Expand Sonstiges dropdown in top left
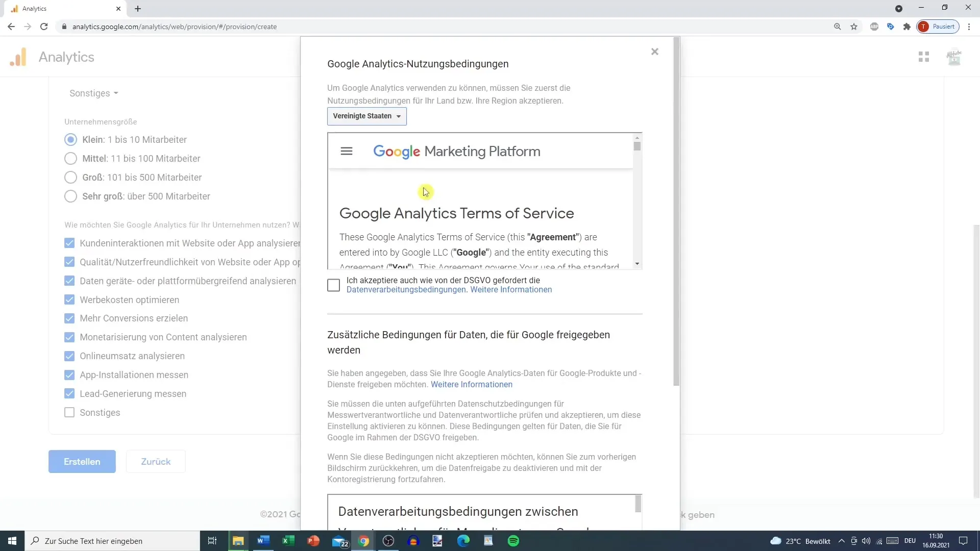The height and width of the screenshot is (551, 980). [x=93, y=93]
